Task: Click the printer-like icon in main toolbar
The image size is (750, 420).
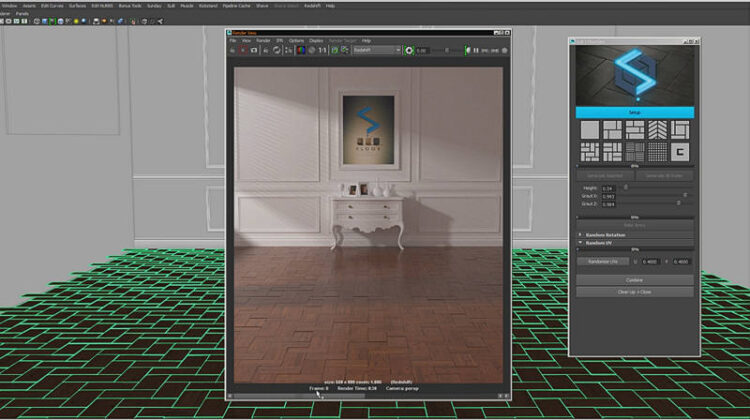Action: 96,21
